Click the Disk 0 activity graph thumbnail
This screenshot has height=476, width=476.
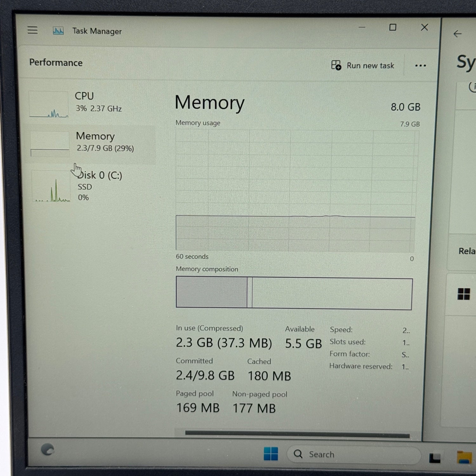pos(51,187)
